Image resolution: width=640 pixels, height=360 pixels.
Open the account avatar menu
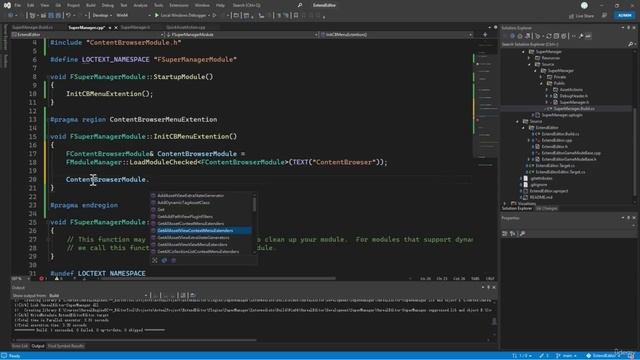pyautogui.click(x=584, y=5)
